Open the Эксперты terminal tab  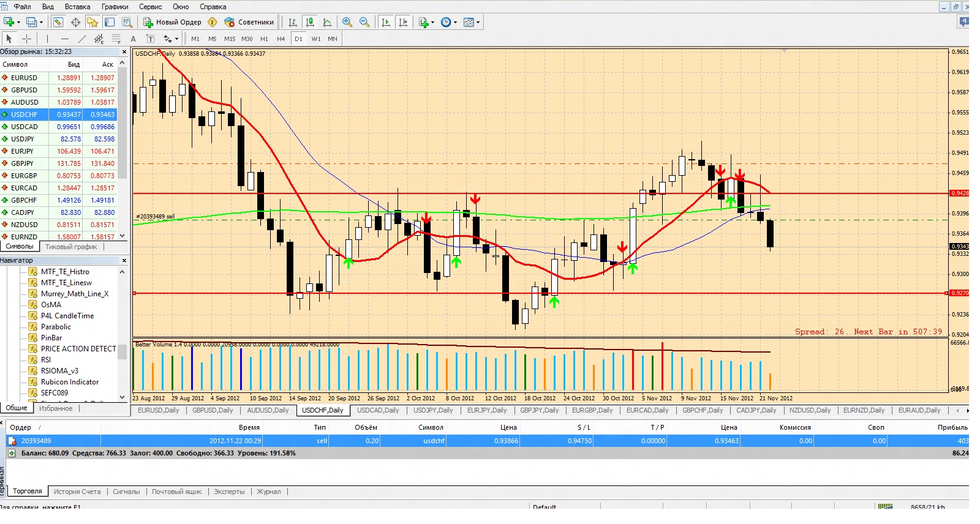pyautogui.click(x=229, y=492)
